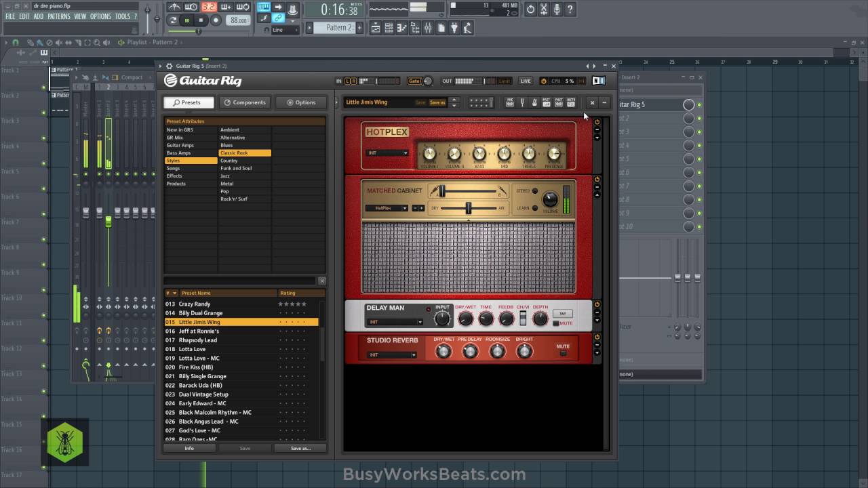Open the Delay Man INIT preset dropdown
This screenshot has height=488, width=868.
point(395,322)
